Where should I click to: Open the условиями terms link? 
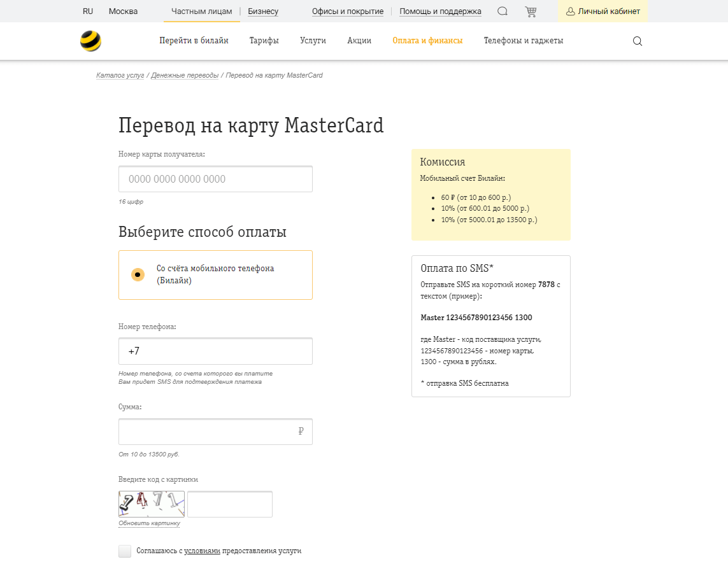tap(202, 551)
